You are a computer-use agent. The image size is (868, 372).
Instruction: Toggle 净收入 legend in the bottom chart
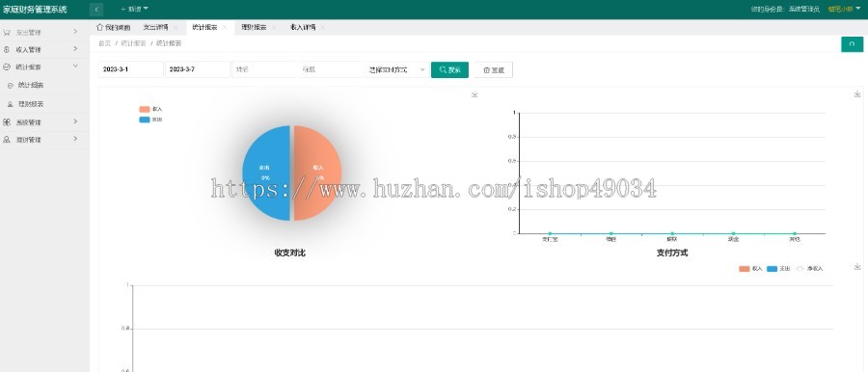click(x=809, y=269)
